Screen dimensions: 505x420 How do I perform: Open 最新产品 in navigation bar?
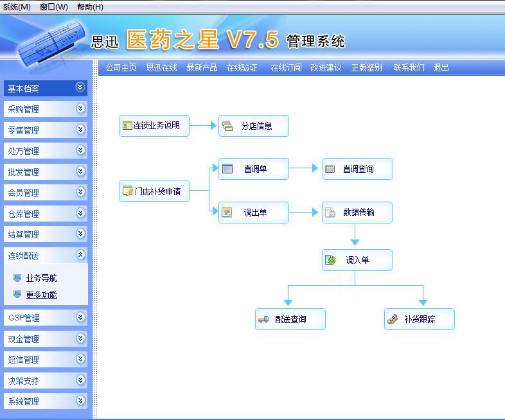coord(202,67)
